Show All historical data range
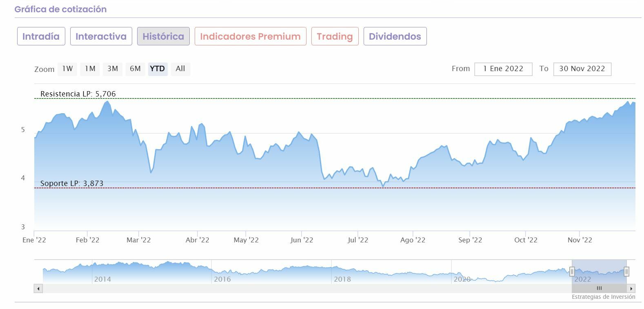The width and height of the screenshot is (644, 309). click(180, 69)
